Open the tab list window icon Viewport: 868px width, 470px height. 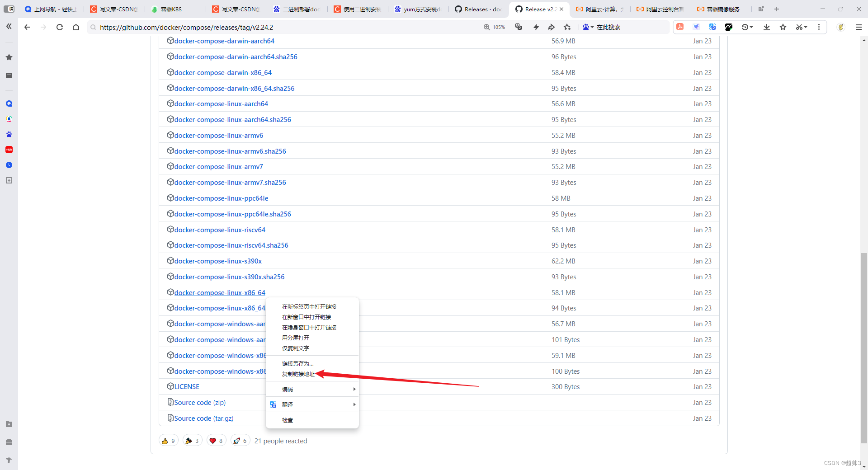click(761, 9)
